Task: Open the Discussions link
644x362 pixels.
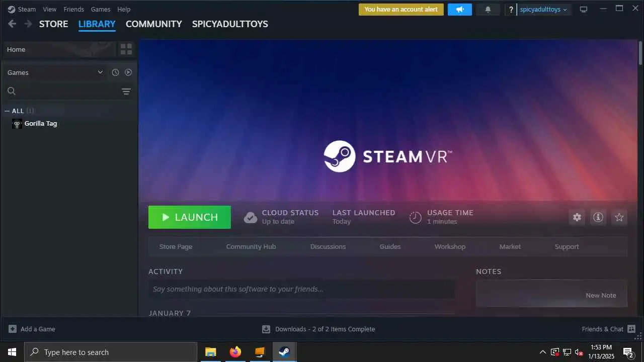Action: (328, 247)
